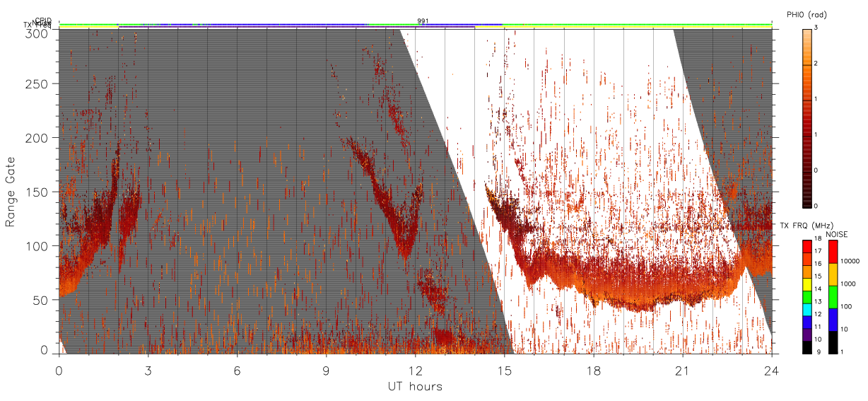Click the black 9-10 MHz TX FRQ swatch
868x401 pixels.
pyautogui.click(x=807, y=347)
